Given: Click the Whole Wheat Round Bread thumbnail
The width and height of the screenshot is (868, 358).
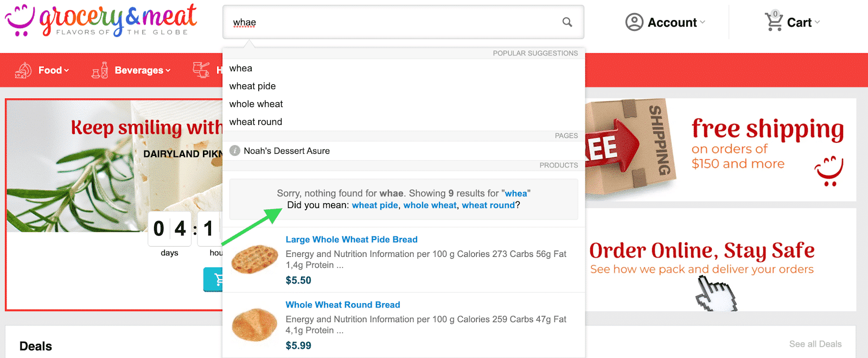Looking at the screenshot, I should (x=254, y=325).
